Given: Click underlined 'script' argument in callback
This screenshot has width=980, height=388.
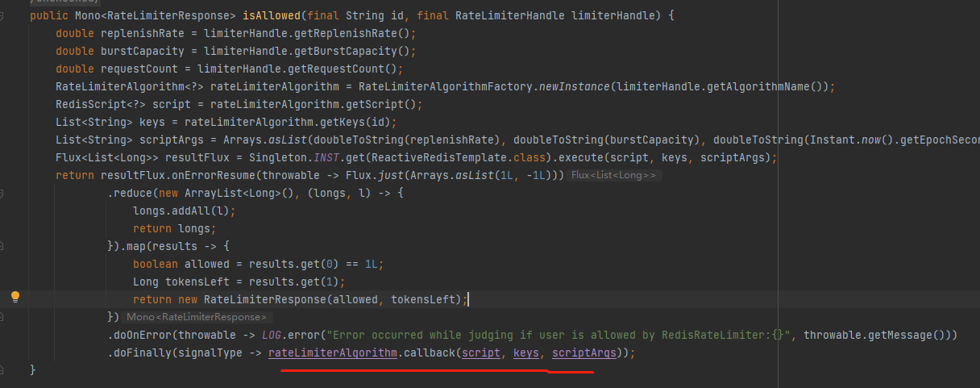Looking at the screenshot, I should (x=481, y=353).
